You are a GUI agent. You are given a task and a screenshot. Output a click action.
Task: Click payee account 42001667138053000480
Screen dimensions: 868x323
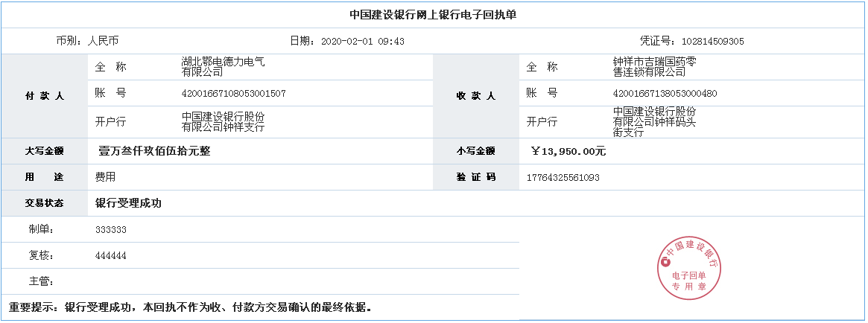pyautogui.click(x=665, y=94)
